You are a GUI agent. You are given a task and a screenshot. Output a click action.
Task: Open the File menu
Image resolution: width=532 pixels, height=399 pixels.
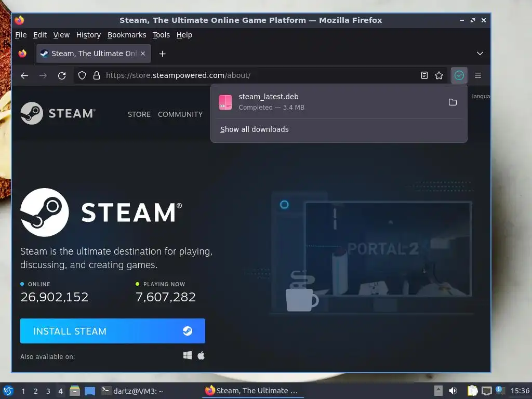point(21,35)
